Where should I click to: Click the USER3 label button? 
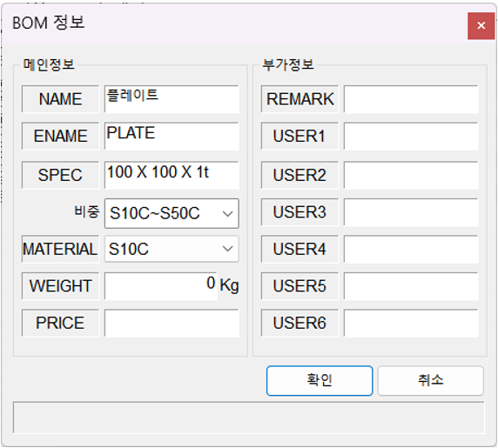coord(299,212)
